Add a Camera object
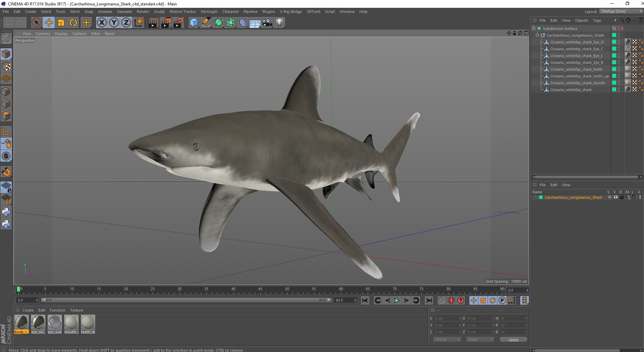The image size is (644, 352). coord(267,23)
